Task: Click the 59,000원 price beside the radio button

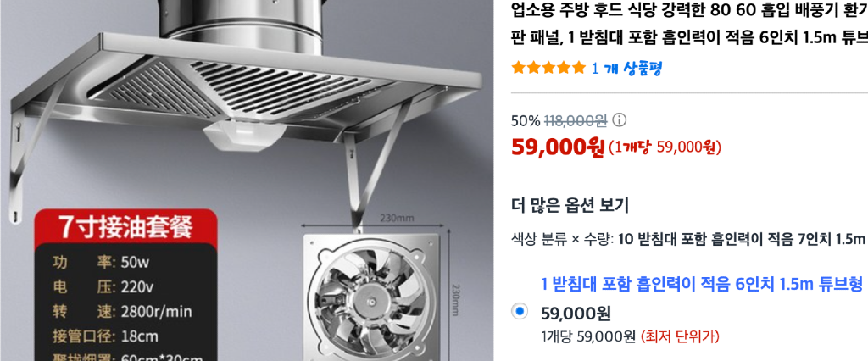Action: coord(576,314)
